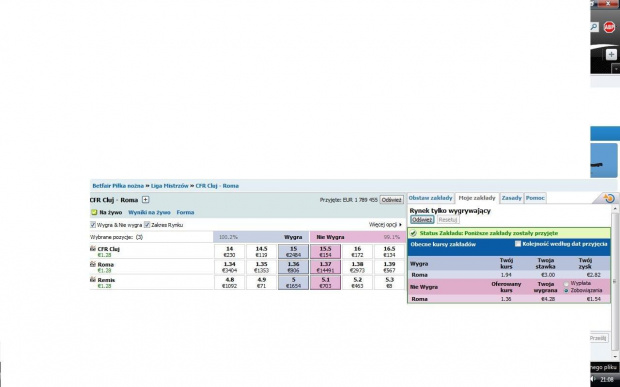Open the Więcej opcji menu arrow
The width and height of the screenshot is (620, 387).
click(x=400, y=225)
